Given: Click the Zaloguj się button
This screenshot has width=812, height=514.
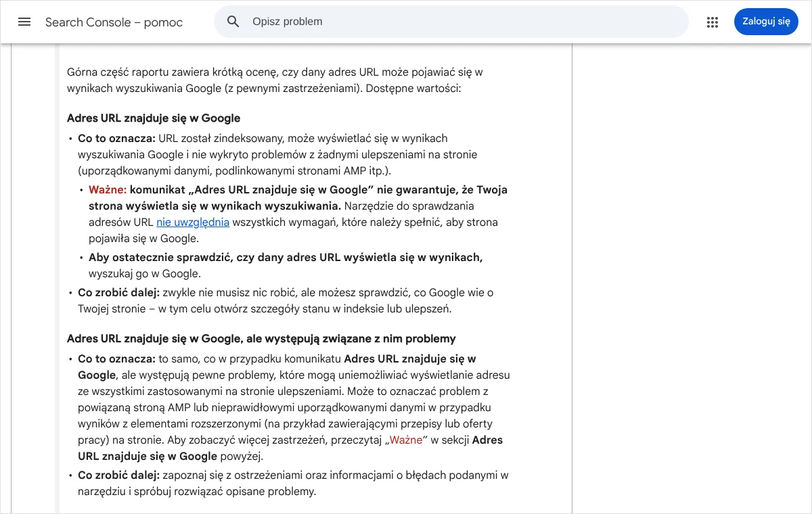Looking at the screenshot, I should [x=766, y=22].
